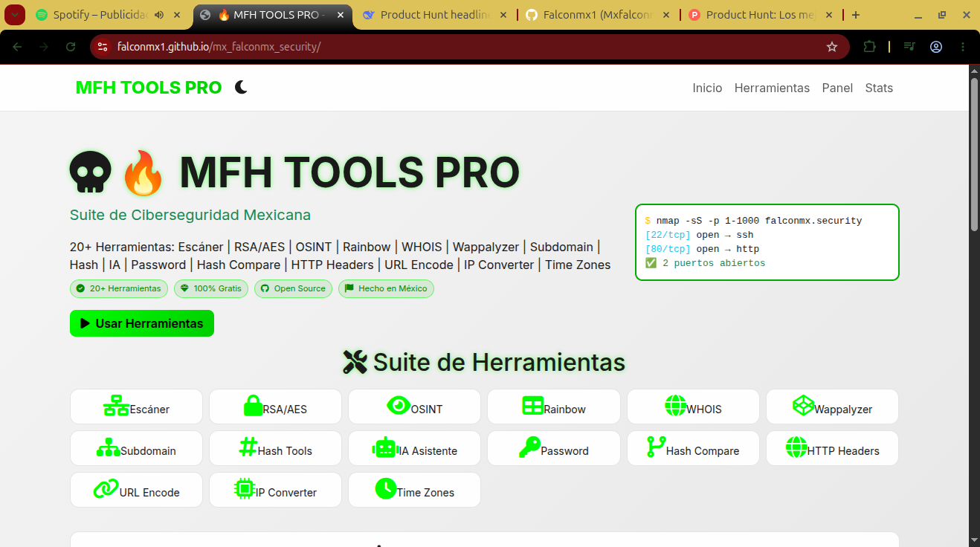The width and height of the screenshot is (980, 547).
Task: Open Panel in the navigation bar
Action: click(837, 88)
